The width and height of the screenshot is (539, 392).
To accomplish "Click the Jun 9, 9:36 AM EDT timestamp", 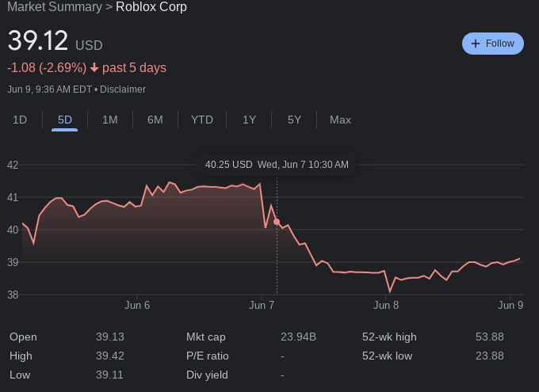I will click(49, 89).
